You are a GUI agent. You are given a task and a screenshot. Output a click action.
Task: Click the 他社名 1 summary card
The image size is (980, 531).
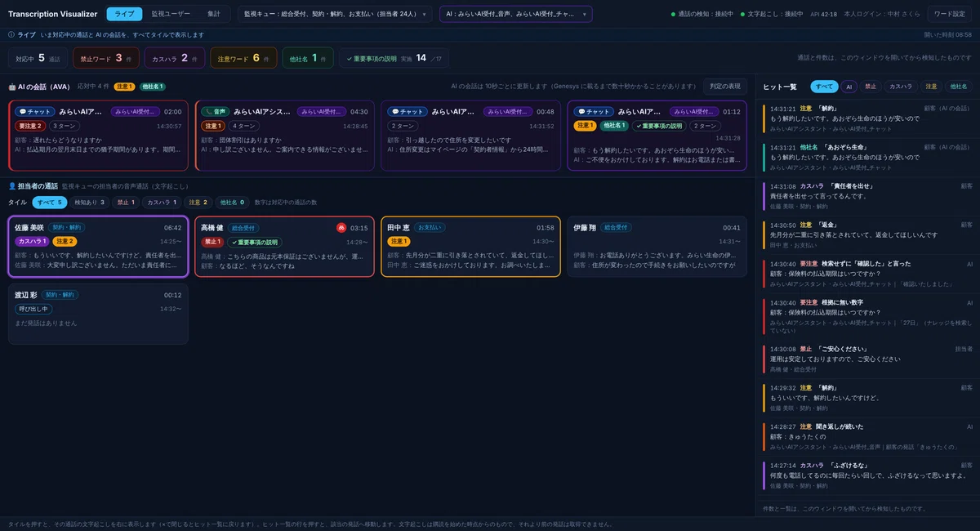click(308, 58)
